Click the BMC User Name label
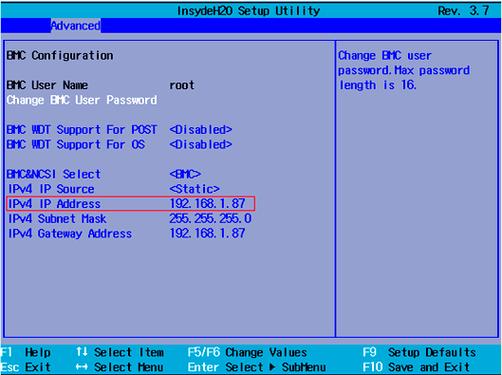This screenshot has width=502, height=375. click(47, 85)
